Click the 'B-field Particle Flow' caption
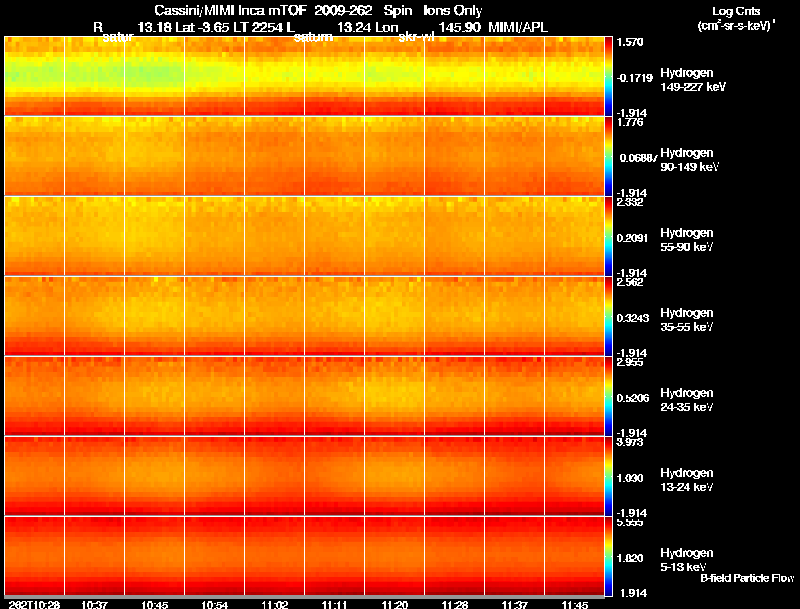The height and width of the screenshot is (609, 800). pyautogui.click(x=747, y=578)
